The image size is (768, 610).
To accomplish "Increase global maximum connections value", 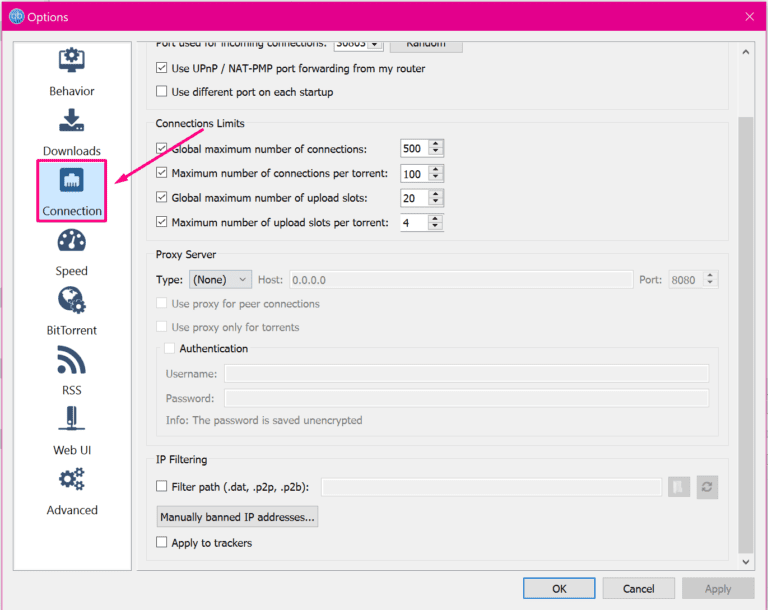I will [x=435, y=144].
